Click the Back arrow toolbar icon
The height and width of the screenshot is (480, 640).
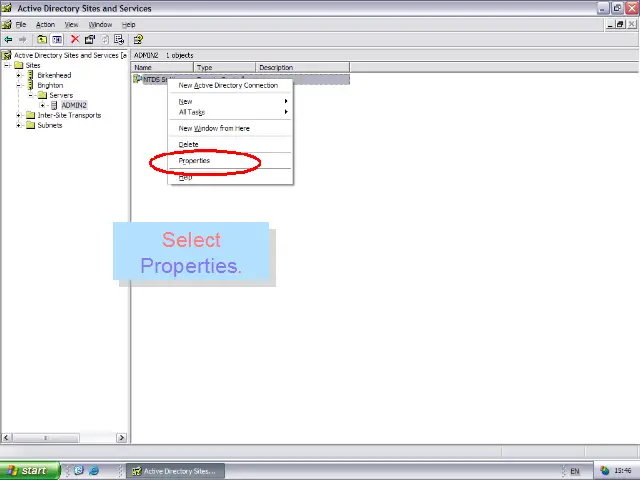(x=9, y=39)
